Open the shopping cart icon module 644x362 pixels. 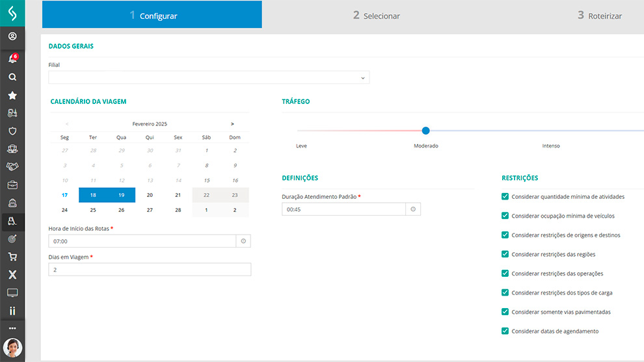coord(12,257)
